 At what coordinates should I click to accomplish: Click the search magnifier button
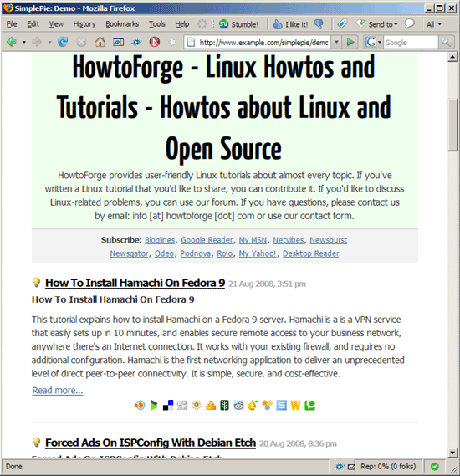[x=446, y=42]
